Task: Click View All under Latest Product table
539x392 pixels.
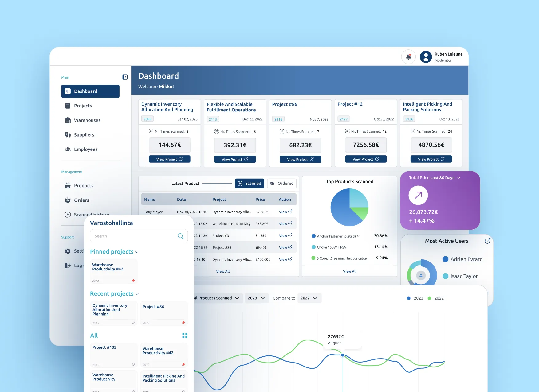Action: tap(223, 271)
